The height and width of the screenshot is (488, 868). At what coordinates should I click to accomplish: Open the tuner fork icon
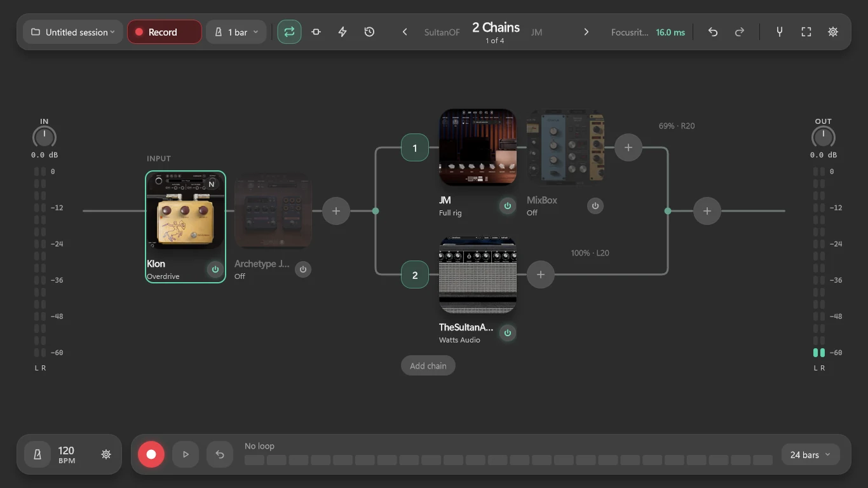click(780, 32)
